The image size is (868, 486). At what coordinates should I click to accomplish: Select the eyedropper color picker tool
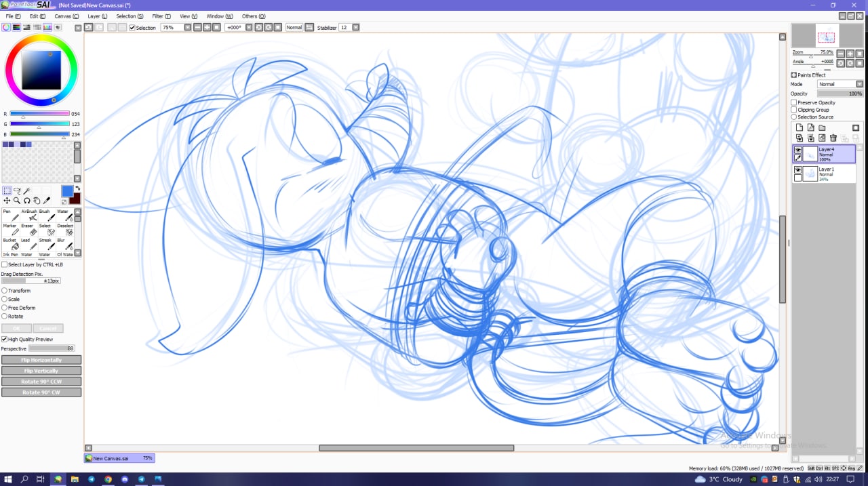click(x=47, y=201)
